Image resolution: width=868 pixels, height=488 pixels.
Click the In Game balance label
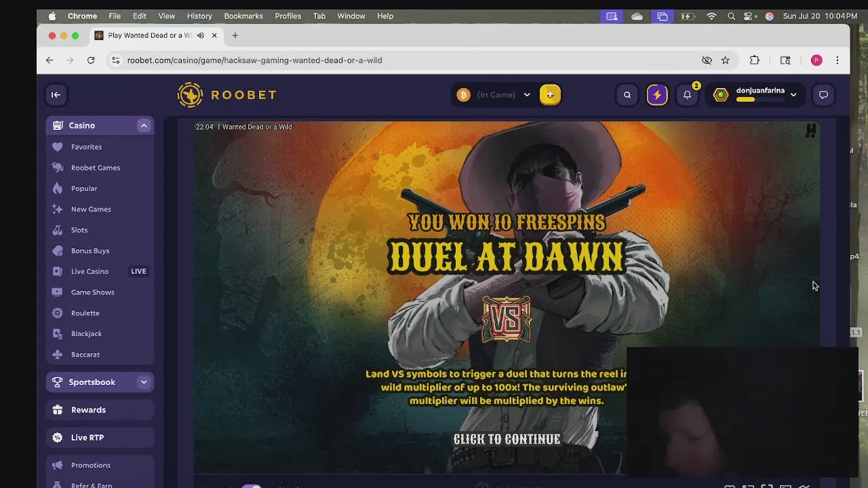pos(496,95)
